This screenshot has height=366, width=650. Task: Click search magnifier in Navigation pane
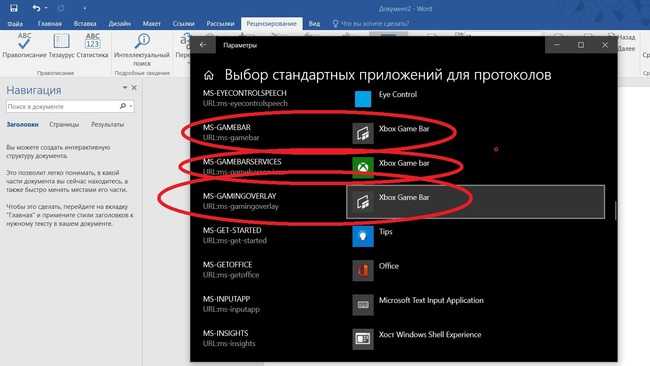pyautogui.click(x=123, y=107)
